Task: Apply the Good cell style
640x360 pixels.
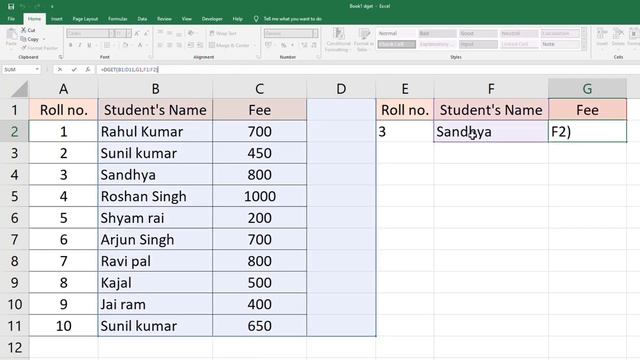Action: 478,33
